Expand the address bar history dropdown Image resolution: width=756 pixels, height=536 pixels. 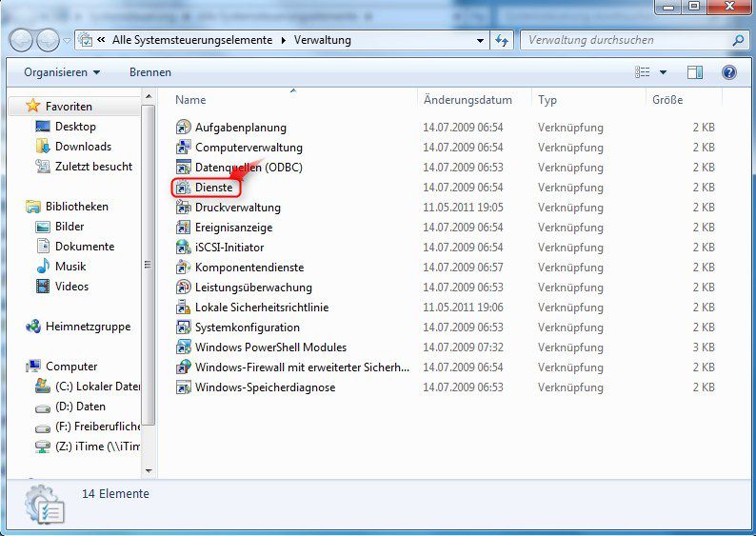(x=480, y=41)
